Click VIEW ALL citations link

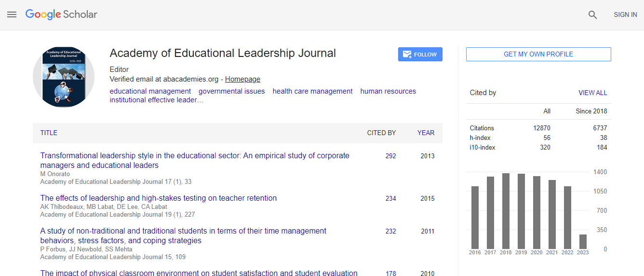[592, 93]
